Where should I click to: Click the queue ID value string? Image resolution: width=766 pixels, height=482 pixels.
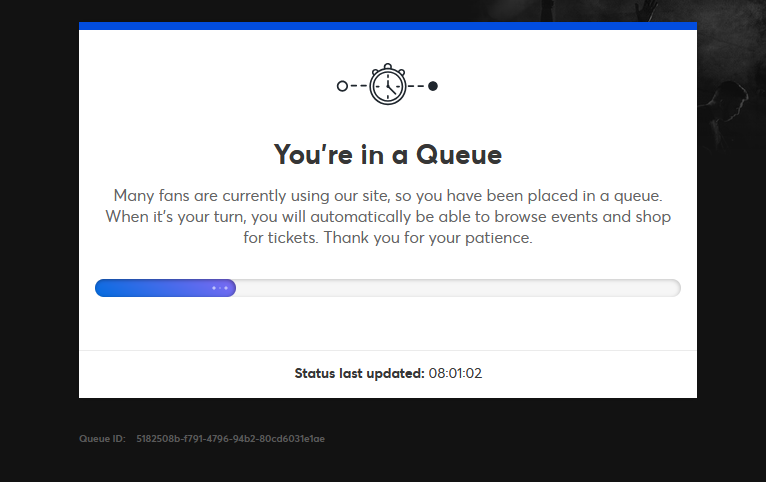coord(231,438)
